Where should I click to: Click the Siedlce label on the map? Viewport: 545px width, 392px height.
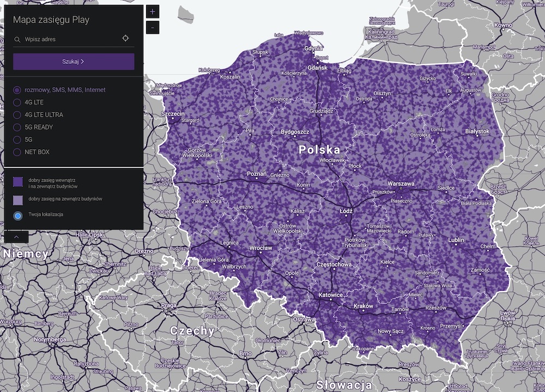click(446, 188)
